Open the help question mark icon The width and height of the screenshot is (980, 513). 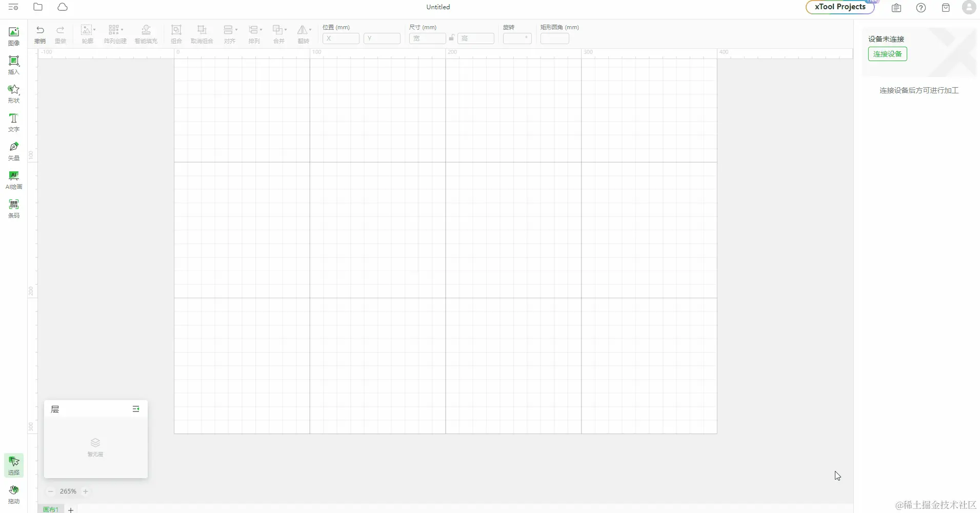(x=921, y=8)
